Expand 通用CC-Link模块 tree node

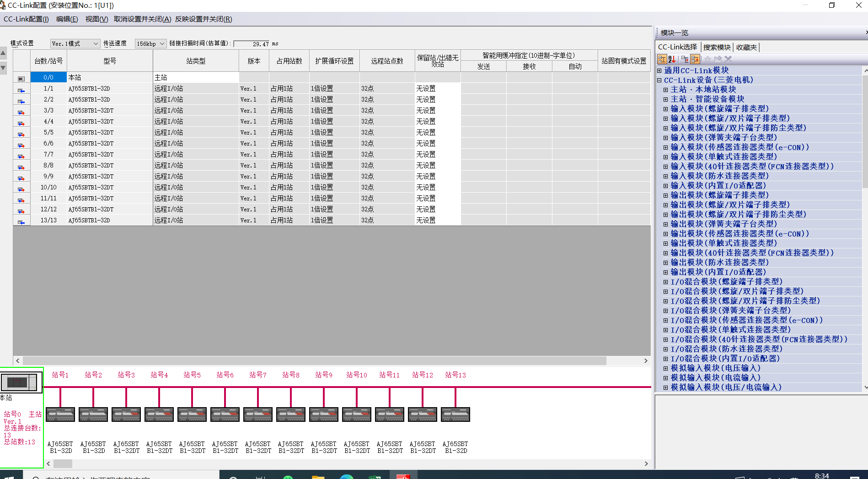(x=659, y=70)
